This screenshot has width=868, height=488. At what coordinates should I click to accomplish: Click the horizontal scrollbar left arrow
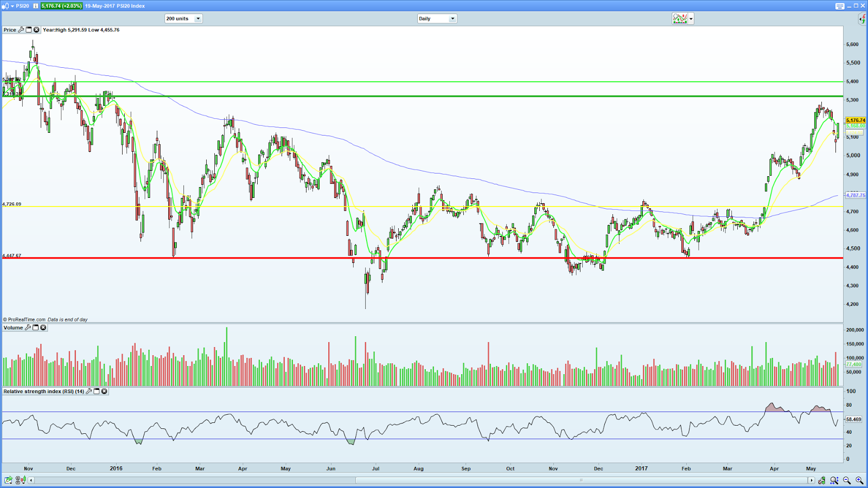point(31,480)
